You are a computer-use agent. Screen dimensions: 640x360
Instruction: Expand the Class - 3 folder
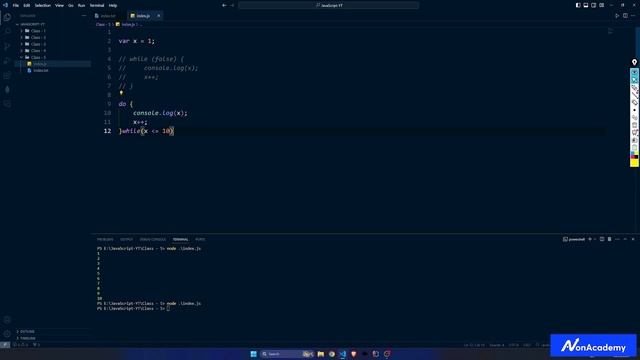[x=38, y=44]
